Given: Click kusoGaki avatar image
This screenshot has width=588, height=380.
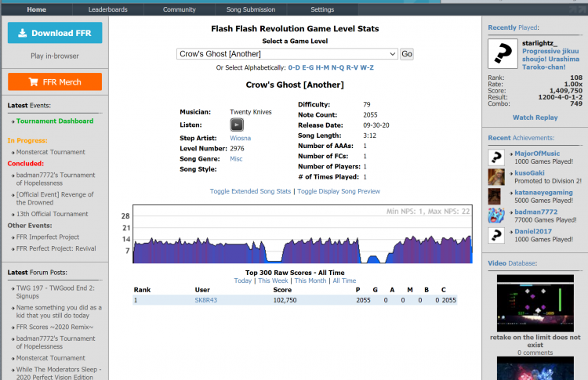Looking at the screenshot, I should [x=495, y=176].
